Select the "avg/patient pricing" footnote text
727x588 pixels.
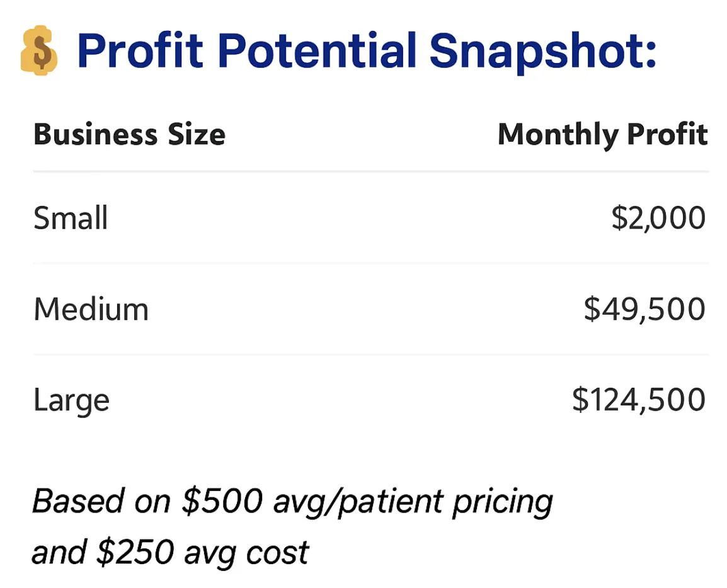(413, 502)
